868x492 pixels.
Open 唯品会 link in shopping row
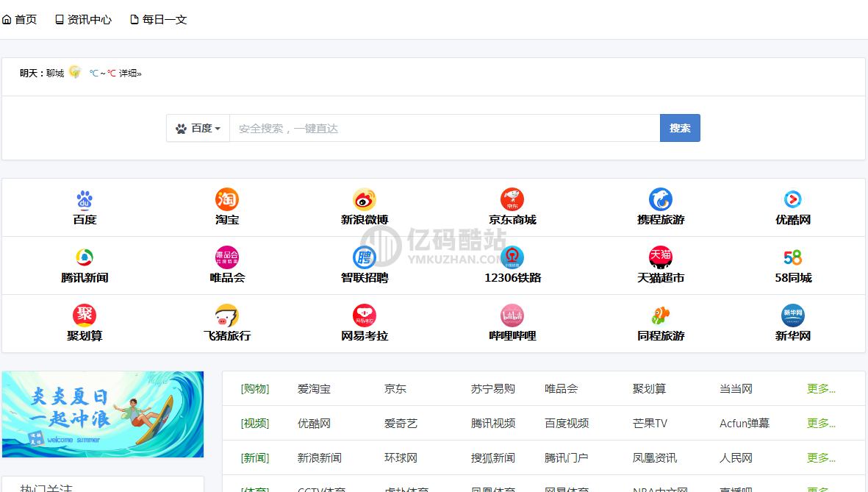pyautogui.click(x=561, y=389)
